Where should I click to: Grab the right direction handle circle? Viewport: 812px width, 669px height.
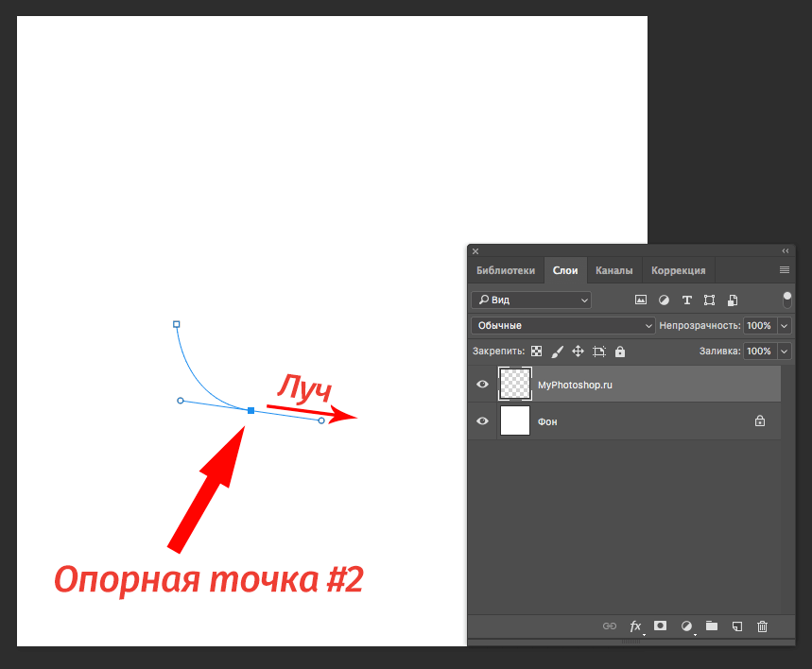(x=321, y=420)
